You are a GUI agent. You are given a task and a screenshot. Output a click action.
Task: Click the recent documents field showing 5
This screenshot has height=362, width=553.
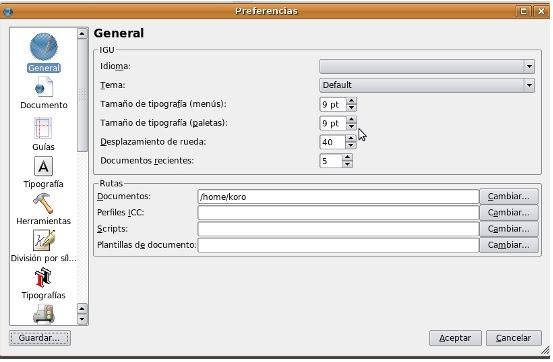(x=331, y=161)
